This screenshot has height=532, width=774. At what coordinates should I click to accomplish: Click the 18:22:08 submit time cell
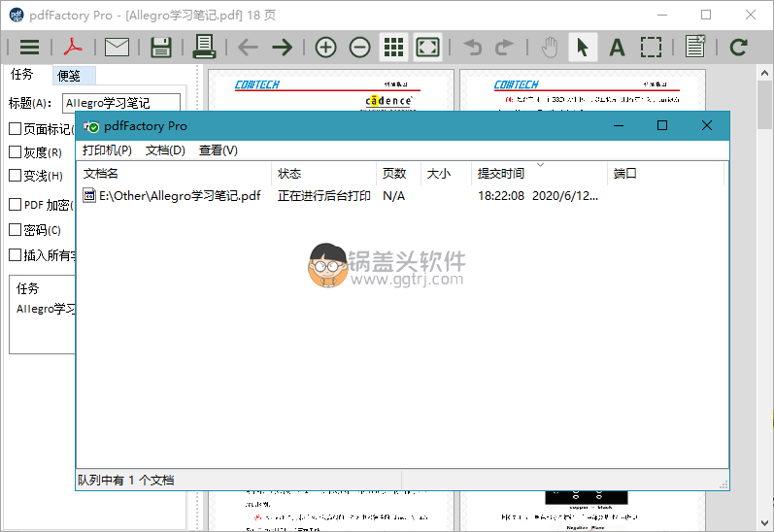(x=501, y=196)
